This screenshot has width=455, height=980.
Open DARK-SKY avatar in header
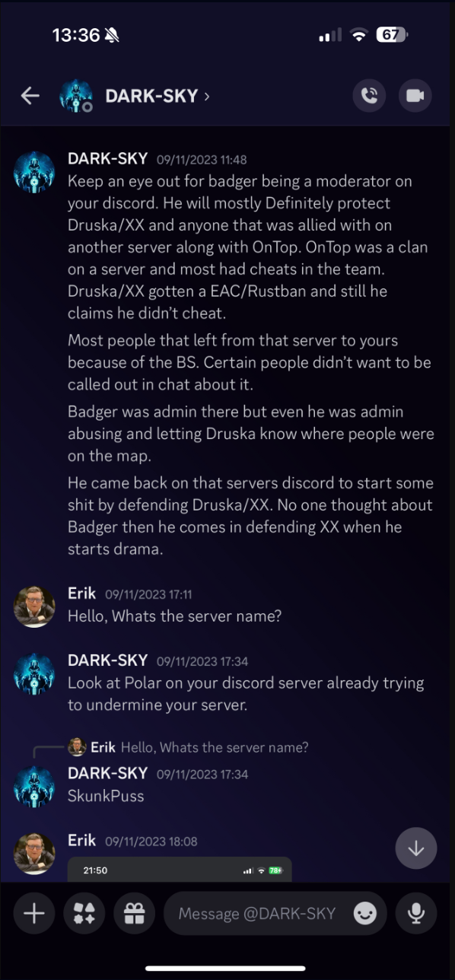tap(76, 96)
